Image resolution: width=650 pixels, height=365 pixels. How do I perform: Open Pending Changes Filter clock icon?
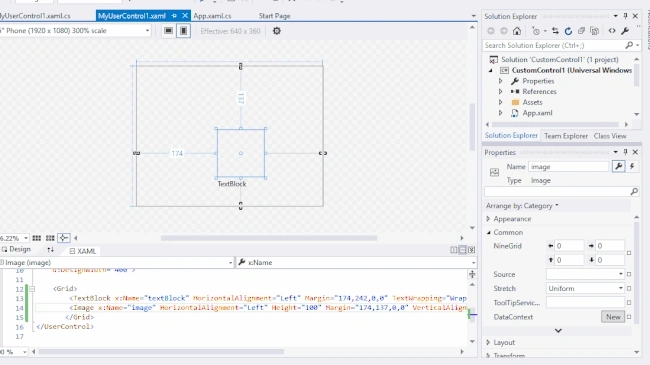coord(536,31)
